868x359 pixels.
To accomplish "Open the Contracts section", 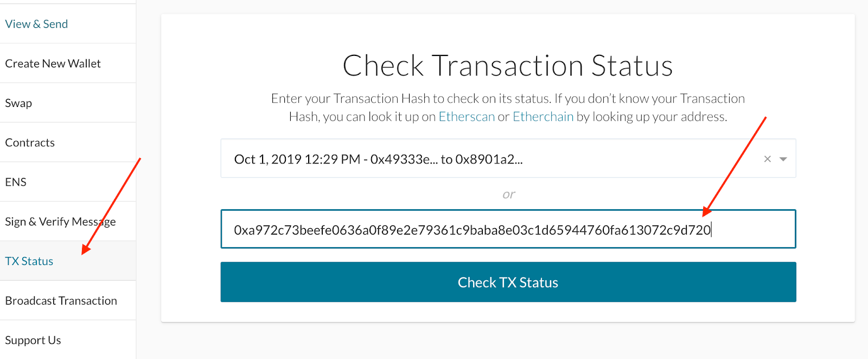I will pos(29,142).
